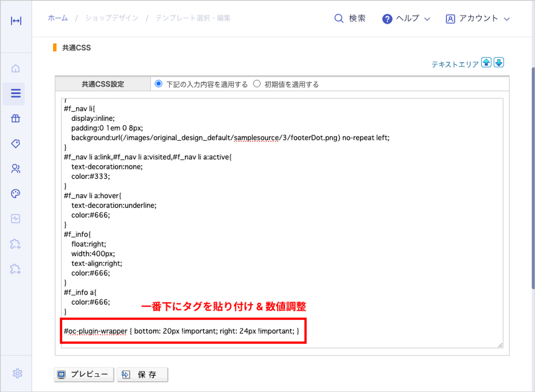
Task: Select the hamburger list icon in sidebar
Action: (15, 93)
